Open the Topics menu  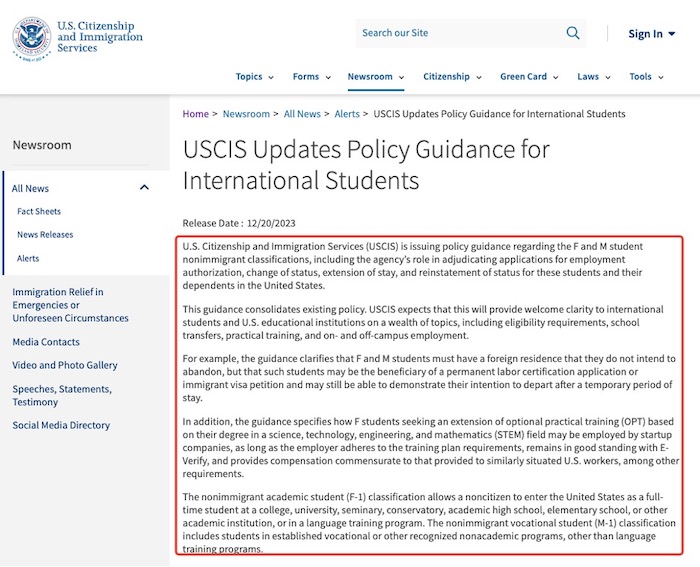click(254, 77)
